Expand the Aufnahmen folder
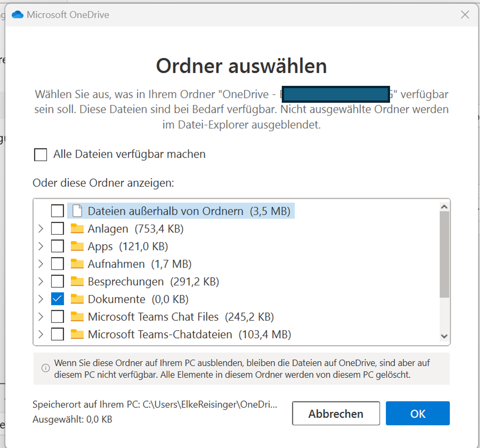Viewport: 480px width, 448px height. tap(41, 264)
